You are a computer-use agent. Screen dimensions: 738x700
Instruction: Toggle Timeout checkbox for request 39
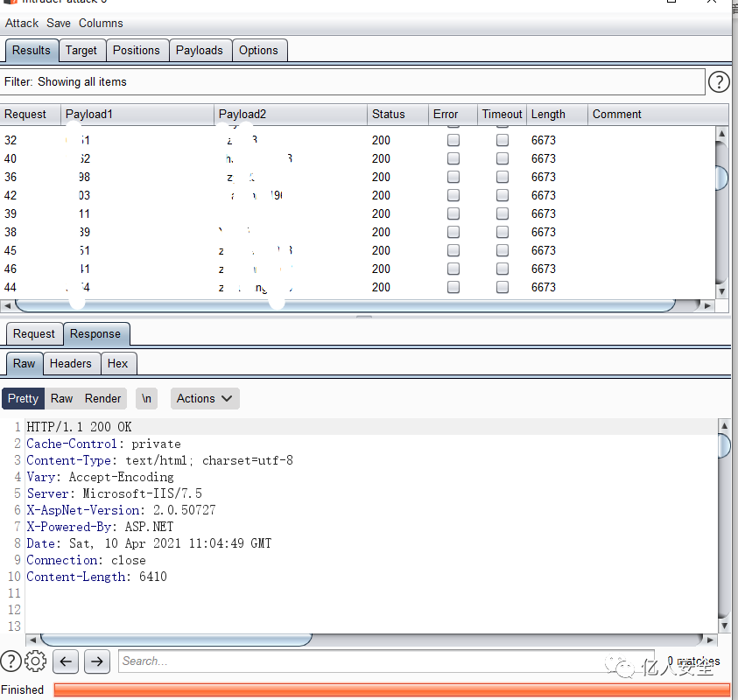(x=503, y=213)
